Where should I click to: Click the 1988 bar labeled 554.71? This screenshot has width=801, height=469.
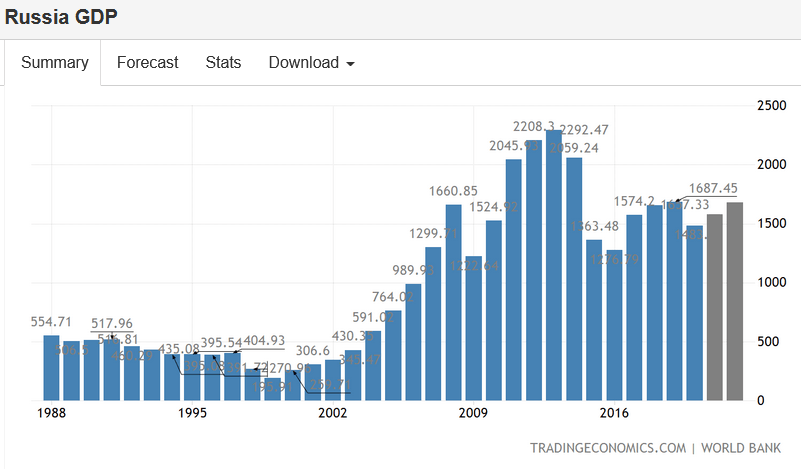tap(51, 368)
